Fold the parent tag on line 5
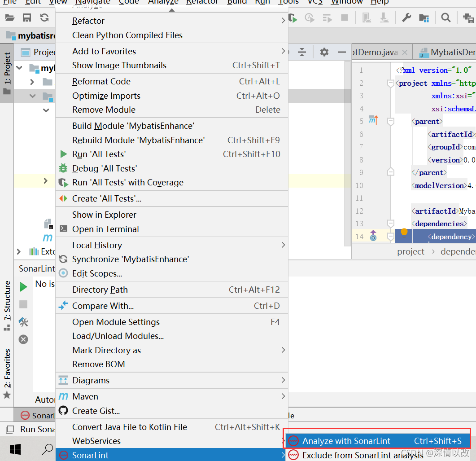The height and width of the screenshot is (461, 476). [x=391, y=122]
